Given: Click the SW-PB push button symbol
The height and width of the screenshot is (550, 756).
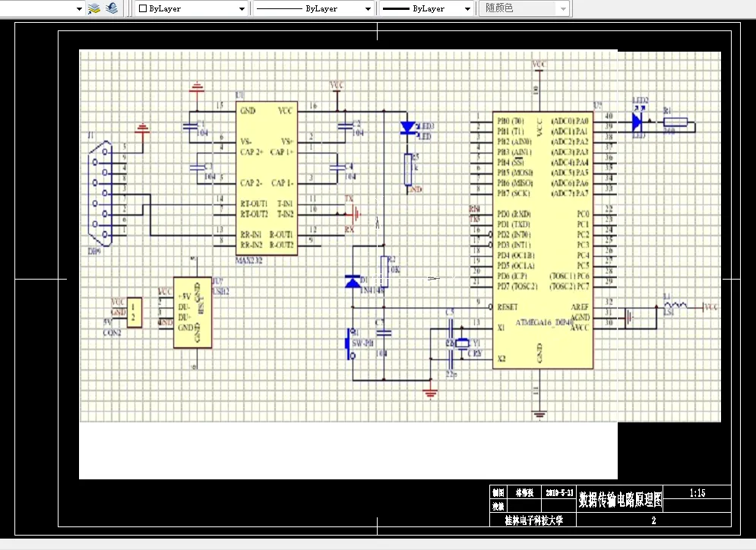Looking at the screenshot, I should (x=350, y=343).
